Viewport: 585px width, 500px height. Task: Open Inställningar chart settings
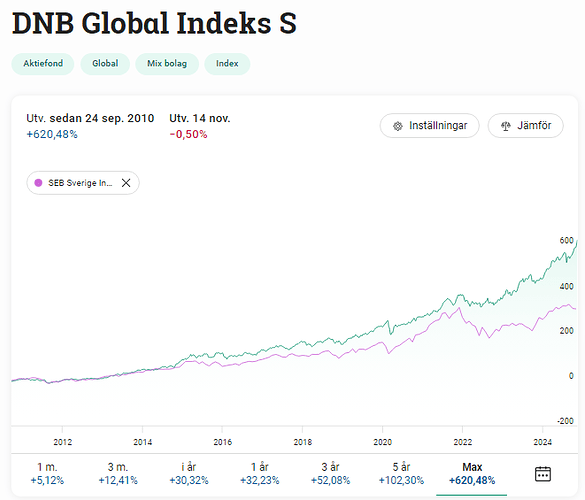coord(429,126)
